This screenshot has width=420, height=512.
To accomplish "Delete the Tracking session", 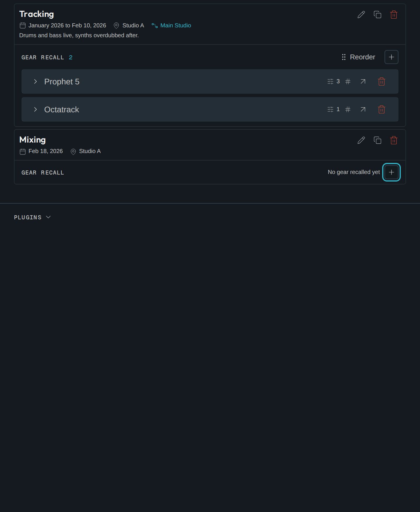I will [x=394, y=15].
